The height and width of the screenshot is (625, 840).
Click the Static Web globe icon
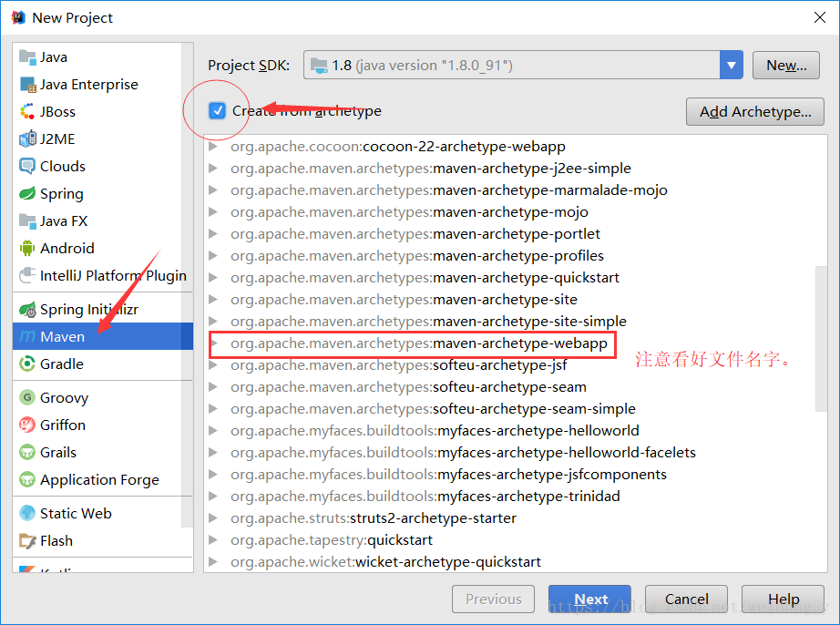26,513
